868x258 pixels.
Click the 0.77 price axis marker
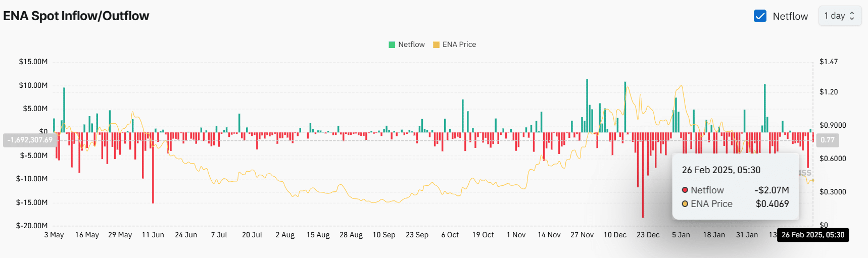[x=827, y=140]
